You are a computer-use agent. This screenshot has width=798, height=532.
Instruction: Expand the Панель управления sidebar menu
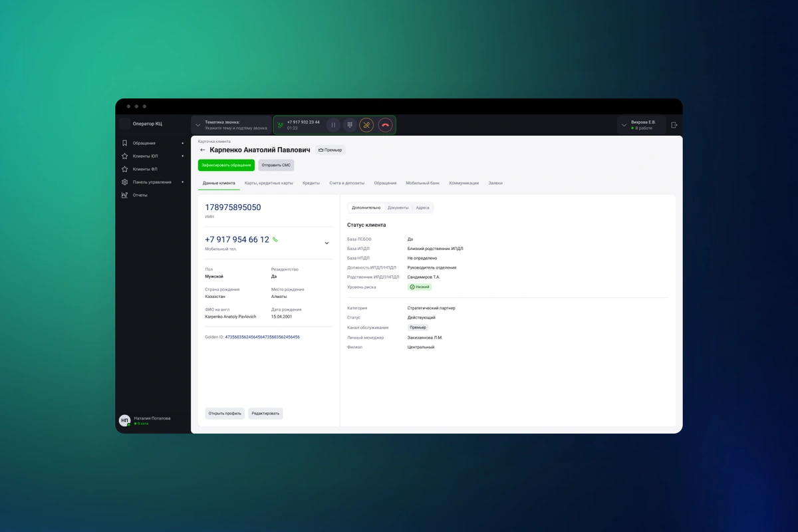152,182
